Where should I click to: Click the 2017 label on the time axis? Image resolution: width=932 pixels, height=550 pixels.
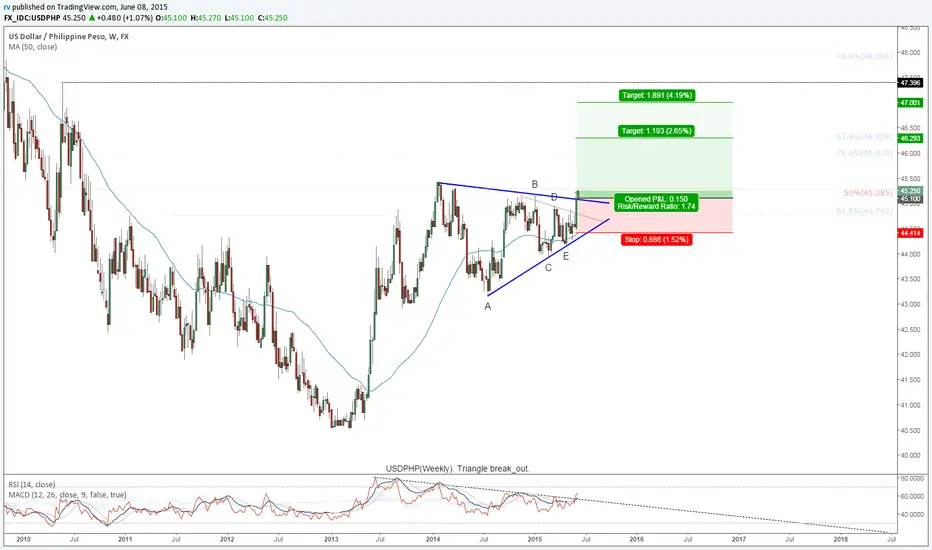coord(739,540)
